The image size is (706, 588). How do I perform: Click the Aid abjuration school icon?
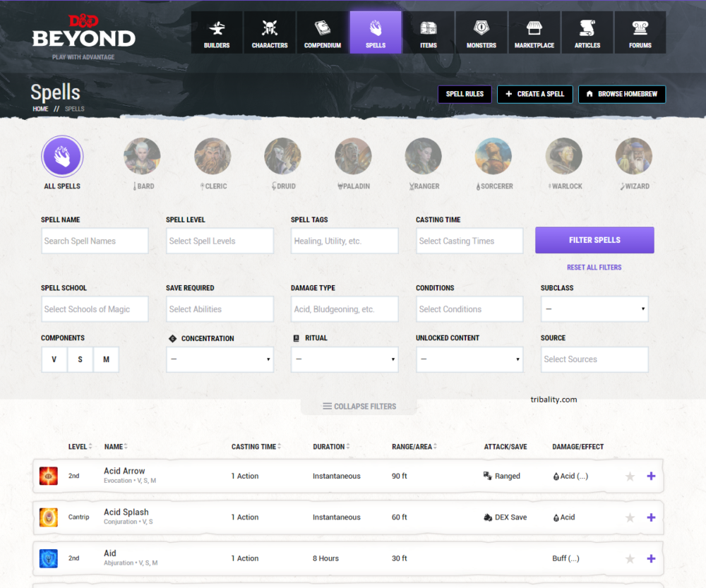pyautogui.click(x=49, y=558)
